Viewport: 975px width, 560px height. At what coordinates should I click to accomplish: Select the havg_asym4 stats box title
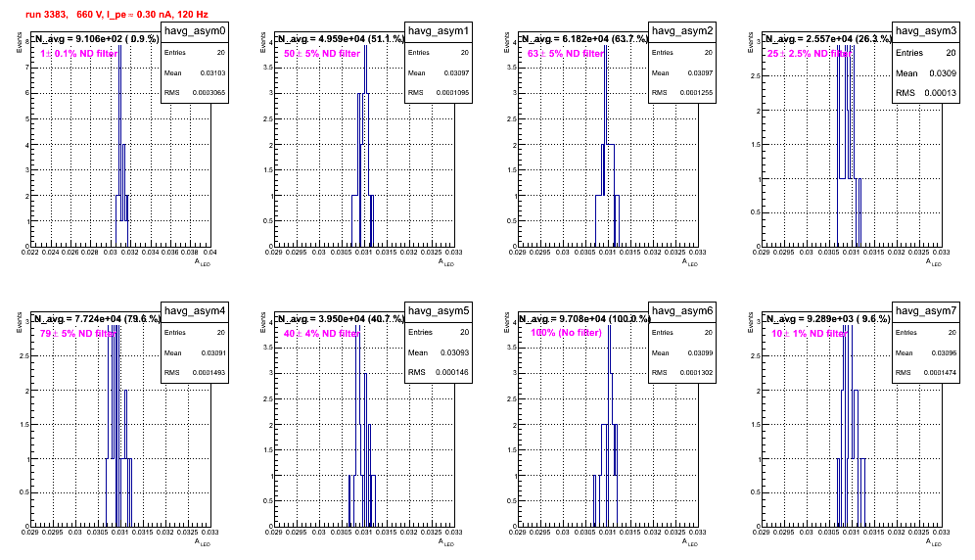pos(195,311)
